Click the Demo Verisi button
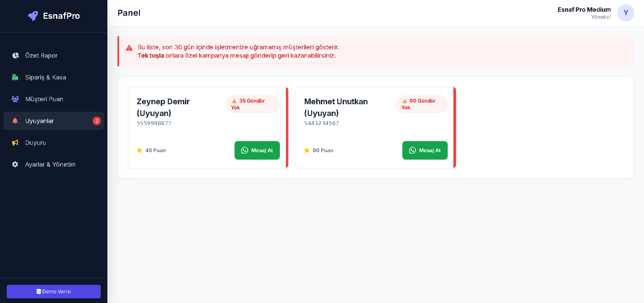The image size is (644, 303). pyautogui.click(x=54, y=292)
